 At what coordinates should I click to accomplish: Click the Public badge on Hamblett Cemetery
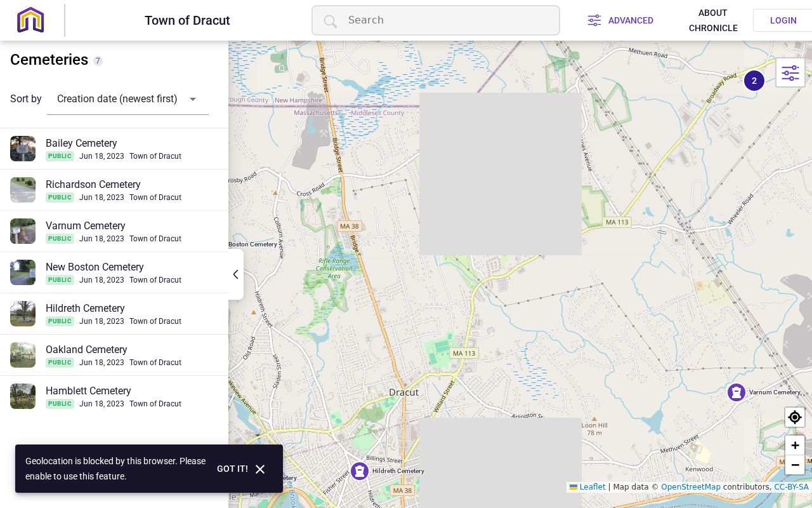60,404
